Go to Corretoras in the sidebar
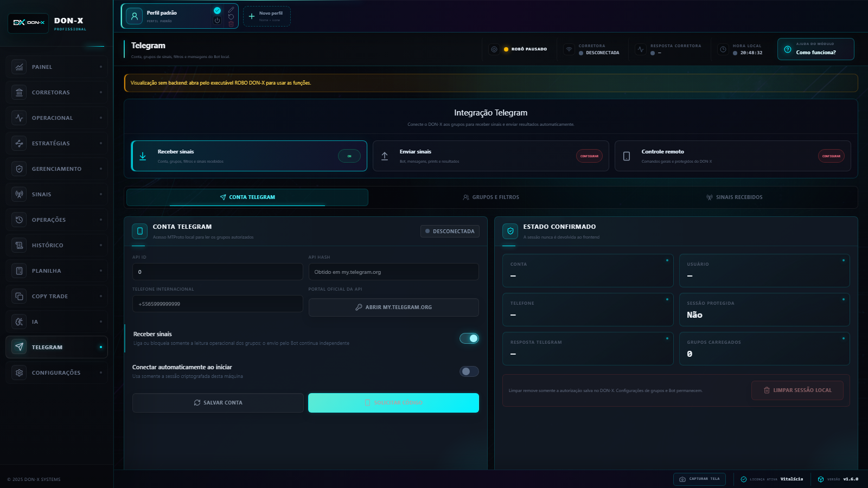The width and height of the screenshot is (868, 488). click(x=56, y=92)
